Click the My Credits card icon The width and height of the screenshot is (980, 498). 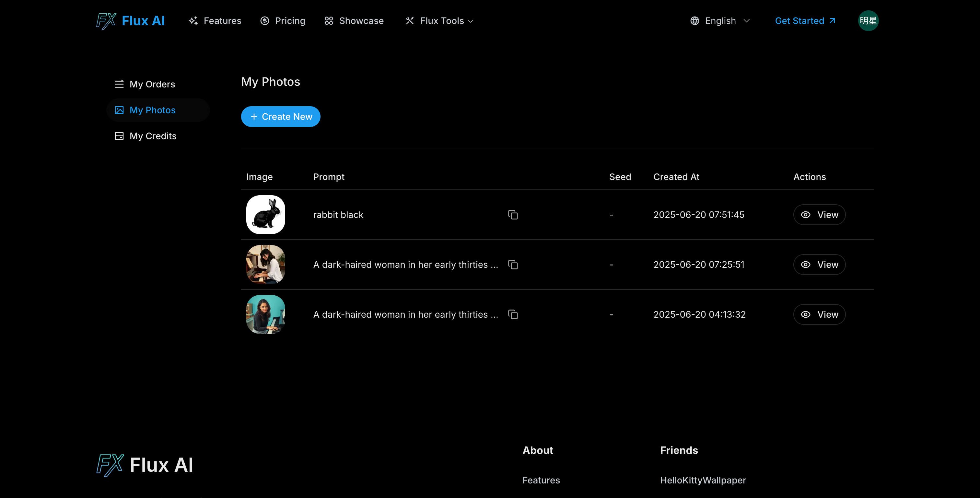(x=119, y=136)
